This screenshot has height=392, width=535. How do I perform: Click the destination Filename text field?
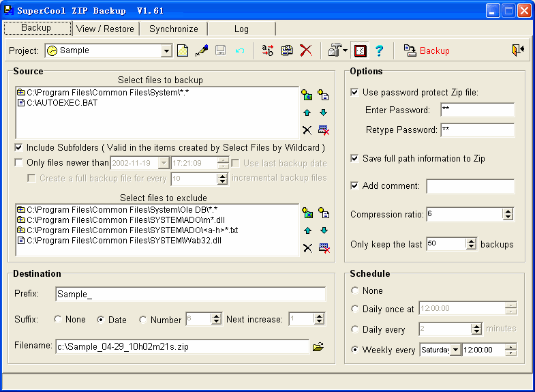182,346
